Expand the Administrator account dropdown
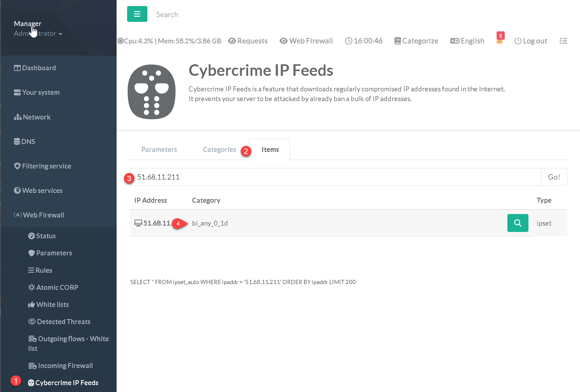 point(38,34)
